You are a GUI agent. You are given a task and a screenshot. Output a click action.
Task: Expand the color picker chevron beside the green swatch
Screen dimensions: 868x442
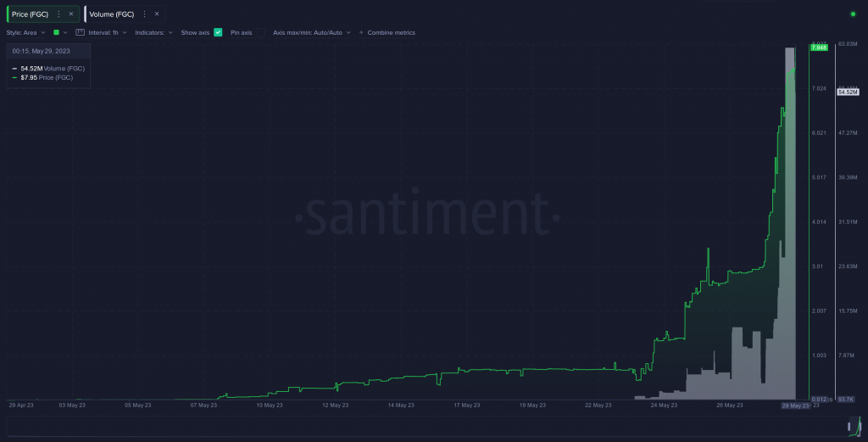(x=65, y=33)
